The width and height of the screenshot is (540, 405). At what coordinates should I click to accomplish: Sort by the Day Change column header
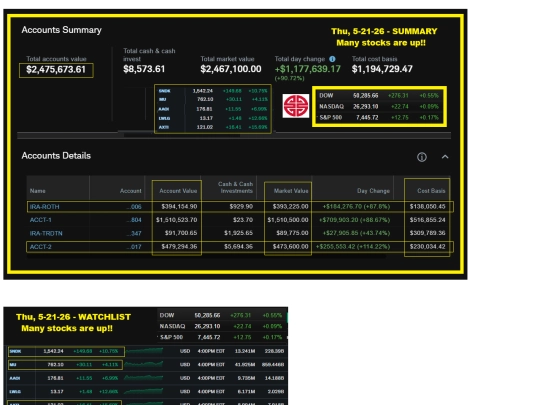(x=373, y=191)
